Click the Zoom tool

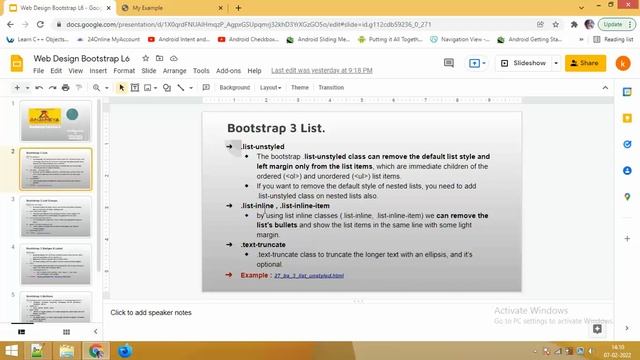(96, 87)
